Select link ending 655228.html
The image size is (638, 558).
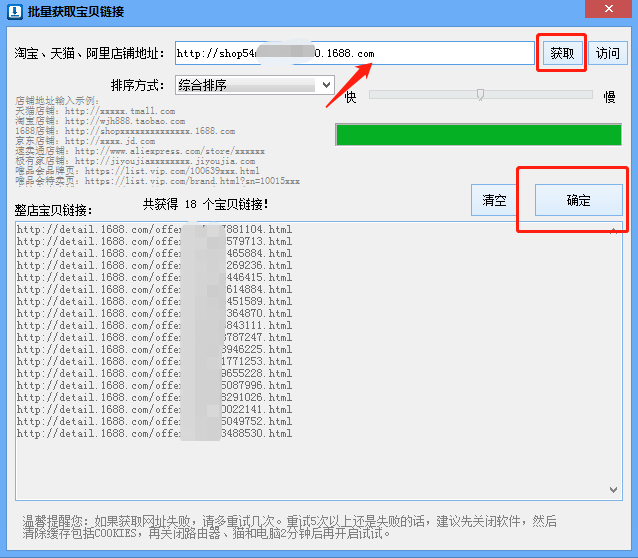(x=154, y=374)
